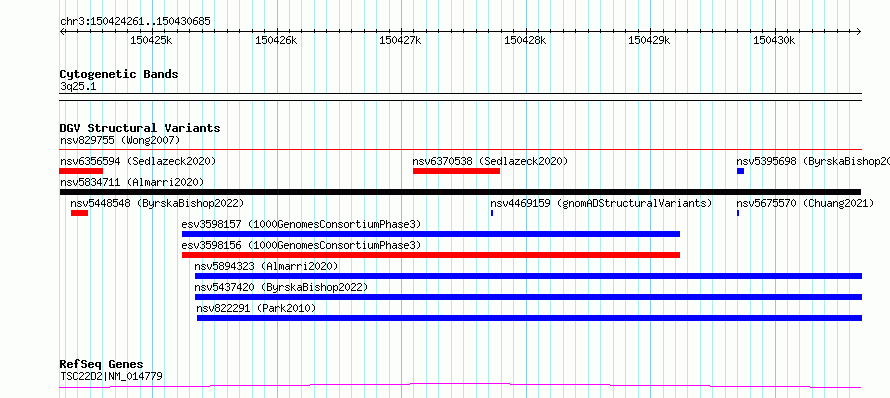
Task: Open the nsv6370538 (Sedlazeck2020) label
Action: click(490, 161)
